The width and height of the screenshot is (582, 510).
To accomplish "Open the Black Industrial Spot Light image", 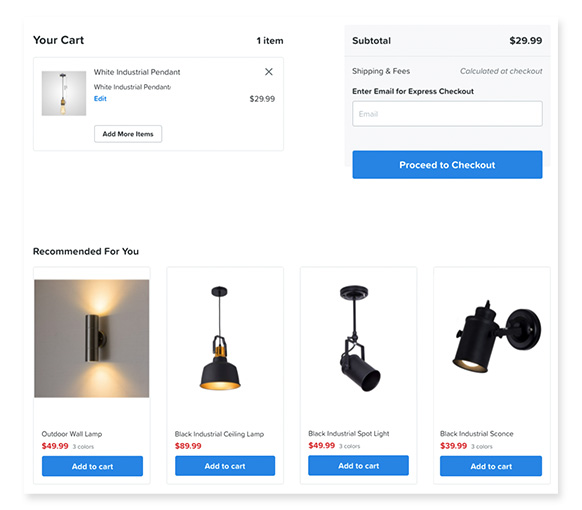I will (x=359, y=338).
